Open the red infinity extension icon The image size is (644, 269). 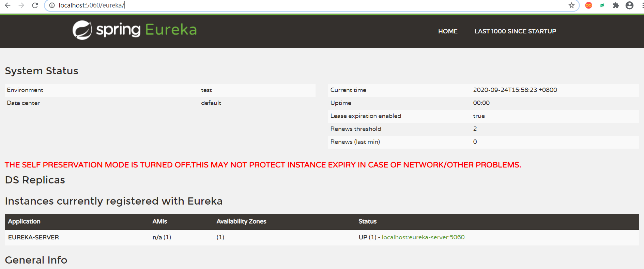tap(588, 5)
